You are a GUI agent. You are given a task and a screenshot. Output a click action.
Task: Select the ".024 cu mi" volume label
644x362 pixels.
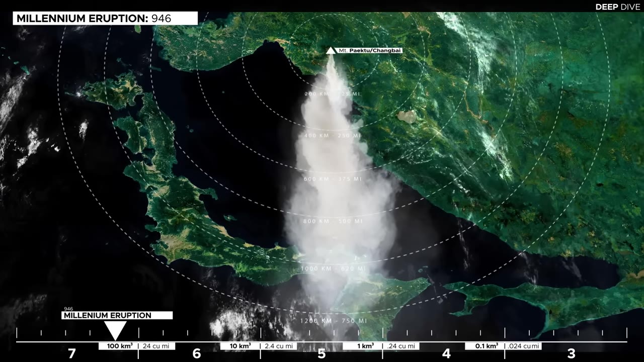click(524, 346)
